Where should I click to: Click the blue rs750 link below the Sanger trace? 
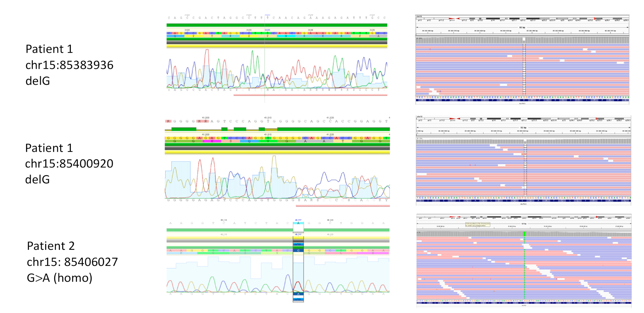pyautogui.click(x=298, y=299)
